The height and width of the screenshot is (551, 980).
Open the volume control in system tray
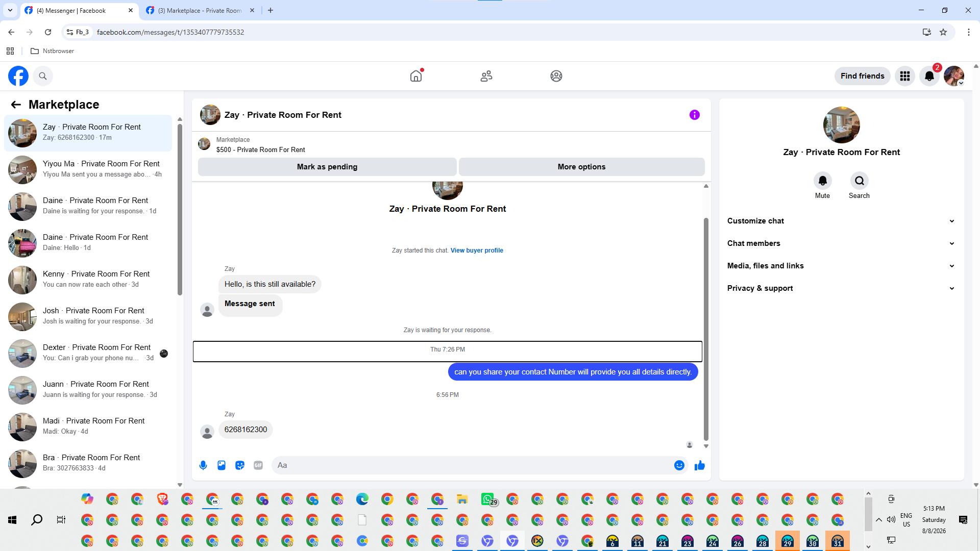point(891,520)
